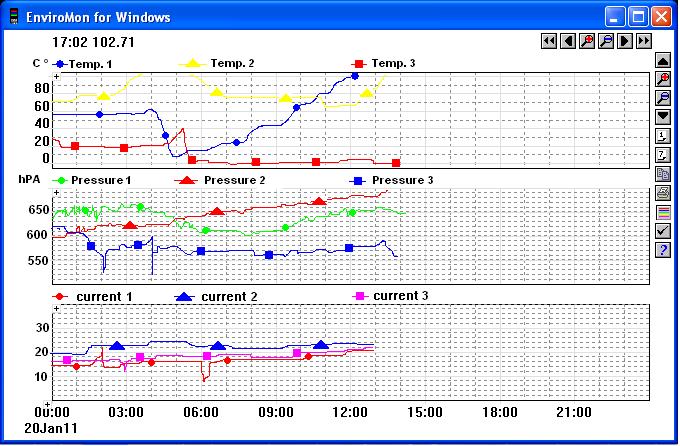Screen dimensions: 680x446
Task: Minimize the EnviroMon window
Action: [615, 17]
